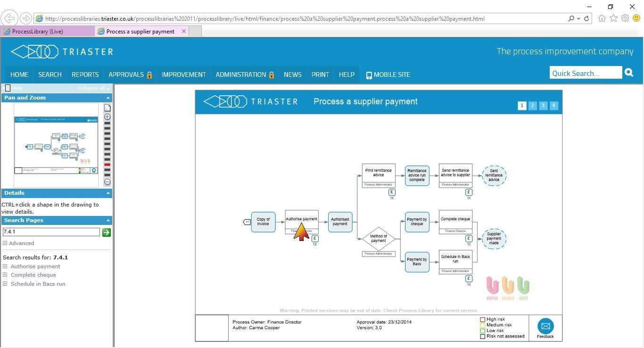
Task: Click the fit-to-page icon above the zoom slider
Action: tap(107, 108)
